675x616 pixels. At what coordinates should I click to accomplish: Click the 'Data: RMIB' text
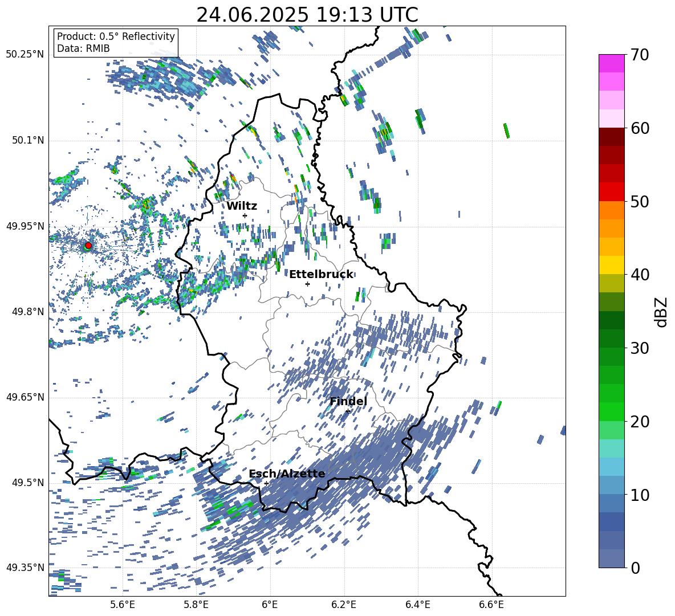pos(83,48)
